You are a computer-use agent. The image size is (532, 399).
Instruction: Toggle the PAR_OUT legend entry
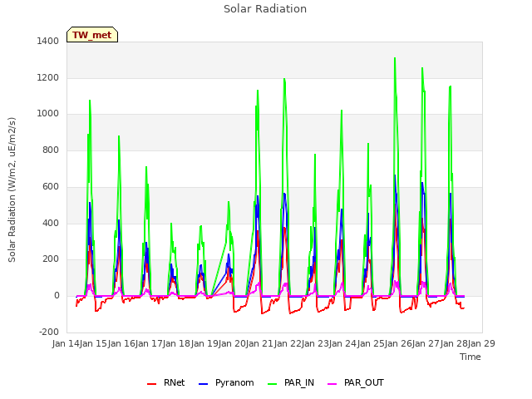356,383
